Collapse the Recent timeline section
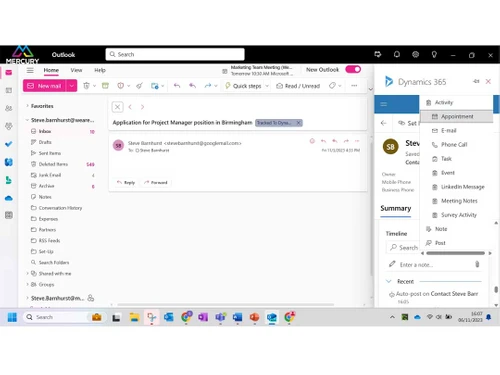Viewport: 500px width, 375px height. 388,281
